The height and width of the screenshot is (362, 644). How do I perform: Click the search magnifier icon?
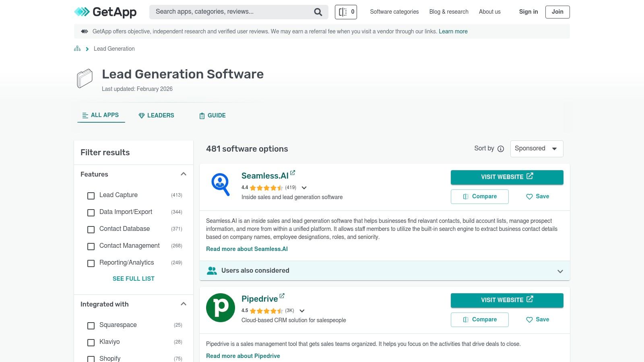point(318,12)
